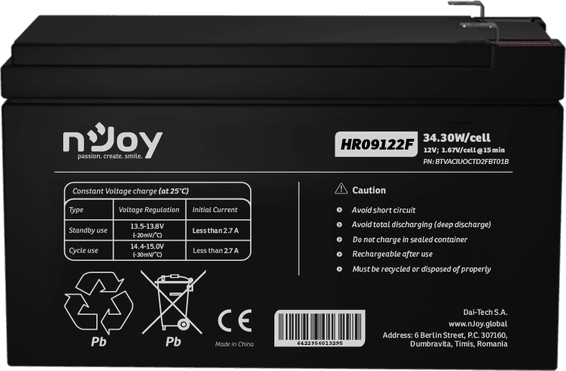Click the barcode label
Screen dimensions: 566x371
tap(319, 328)
